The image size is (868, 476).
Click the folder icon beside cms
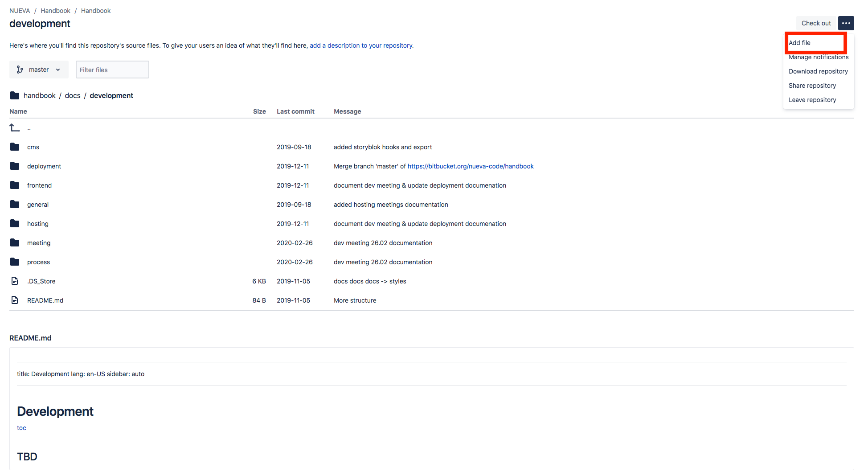15,147
